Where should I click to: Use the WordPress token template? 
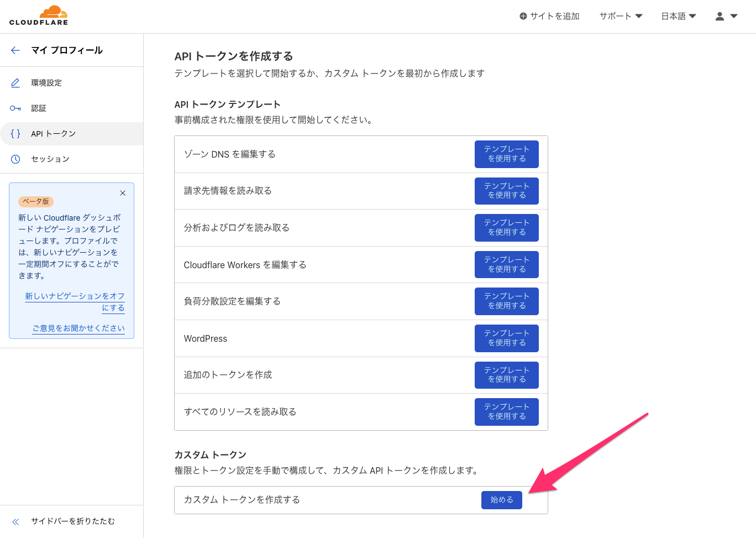pos(506,338)
